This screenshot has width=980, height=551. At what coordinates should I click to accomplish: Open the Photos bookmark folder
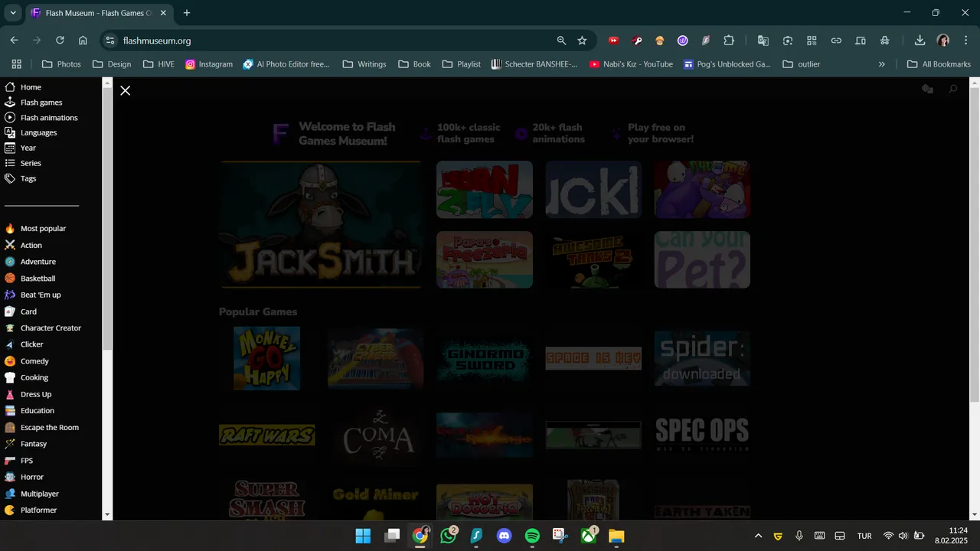coord(61,64)
